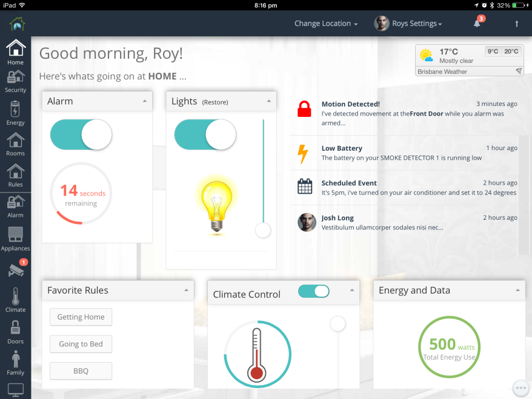Image resolution: width=532 pixels, height=399 pixels.
Task: Click the 8:16 pm clock
Action: click(265, 5)
